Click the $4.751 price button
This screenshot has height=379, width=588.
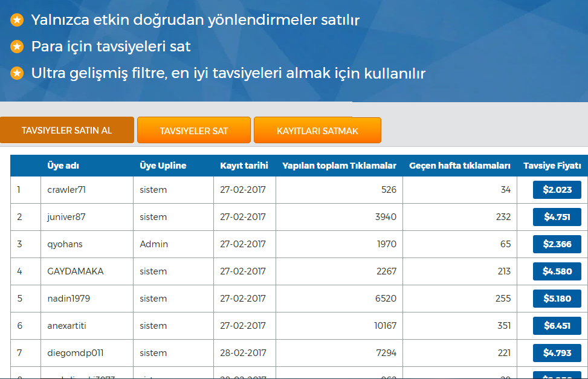(x=557, y=217)
